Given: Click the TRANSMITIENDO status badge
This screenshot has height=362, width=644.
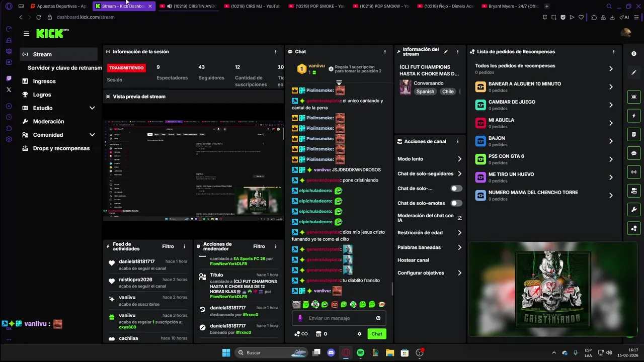Looking at the screenshot, I should click(126, 68).
